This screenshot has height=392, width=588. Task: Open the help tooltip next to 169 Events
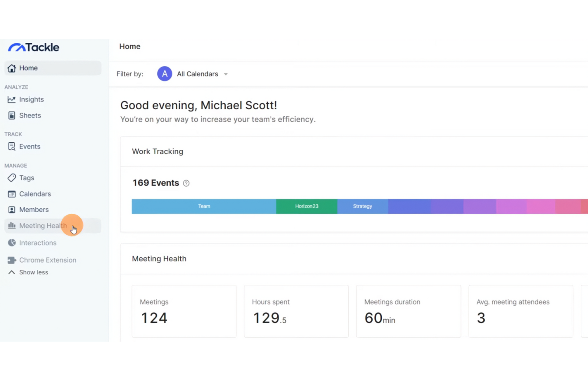click(x=186, y=183)
